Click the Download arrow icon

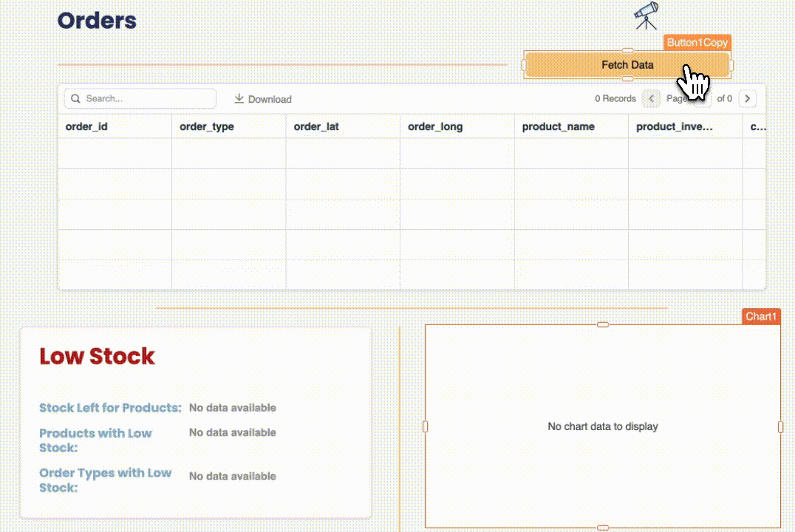[x=239, y=99]
